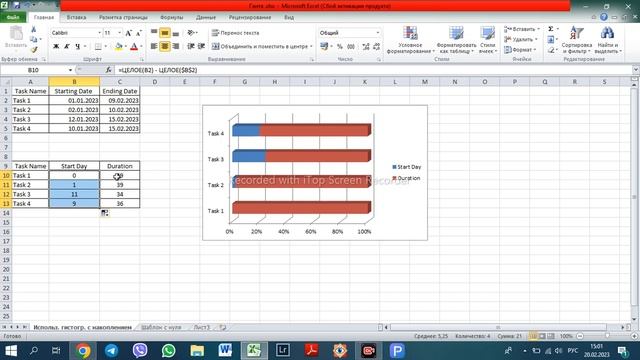
Task: Open the Файл (File) tab
Action: click(13, 17)
